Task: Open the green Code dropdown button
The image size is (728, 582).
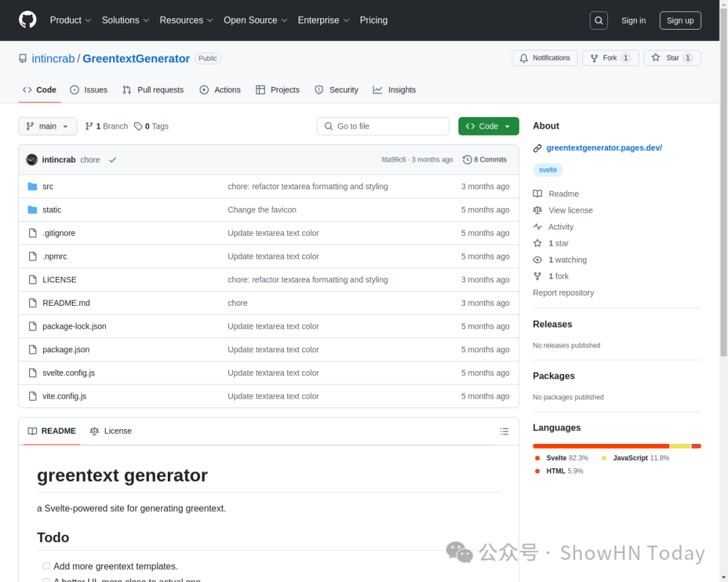Action: point(489,126)
